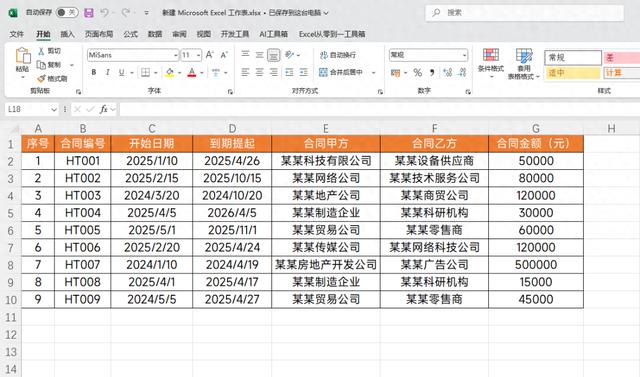Click the middle align icon
Viewport: 640px width, 377px height.
(x=260, y=54)
